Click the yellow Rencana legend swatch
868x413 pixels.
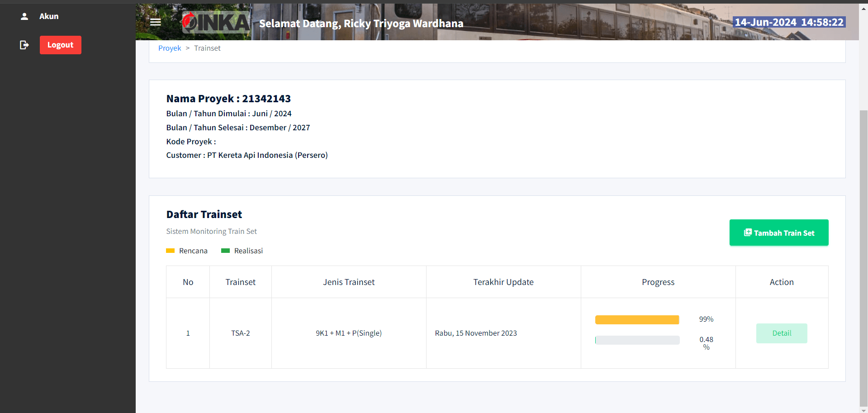(170, 251)
